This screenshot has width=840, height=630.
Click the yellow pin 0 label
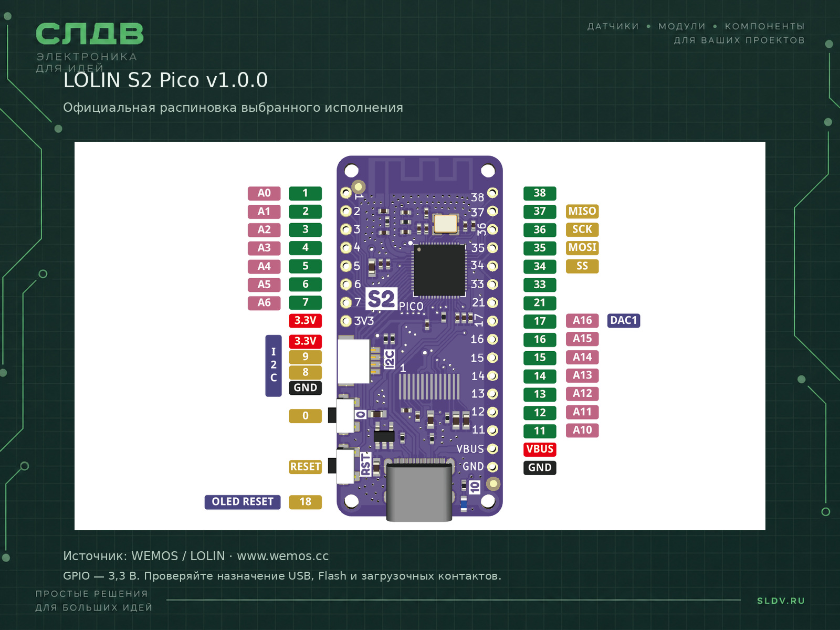pos(305,416)
